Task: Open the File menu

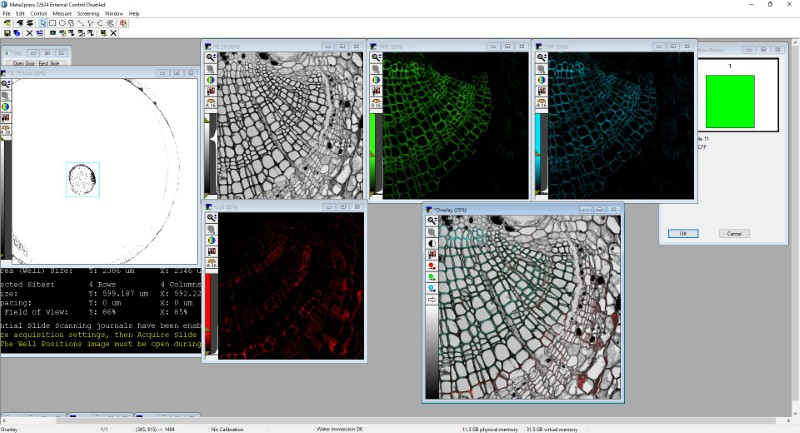Action: pyautogui.click(x=6, y=13)
